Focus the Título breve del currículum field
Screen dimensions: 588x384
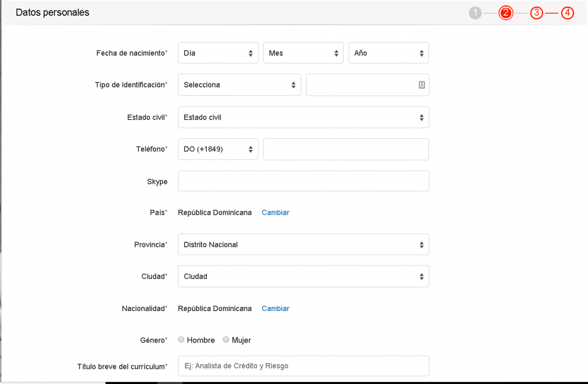click(303, 366)
